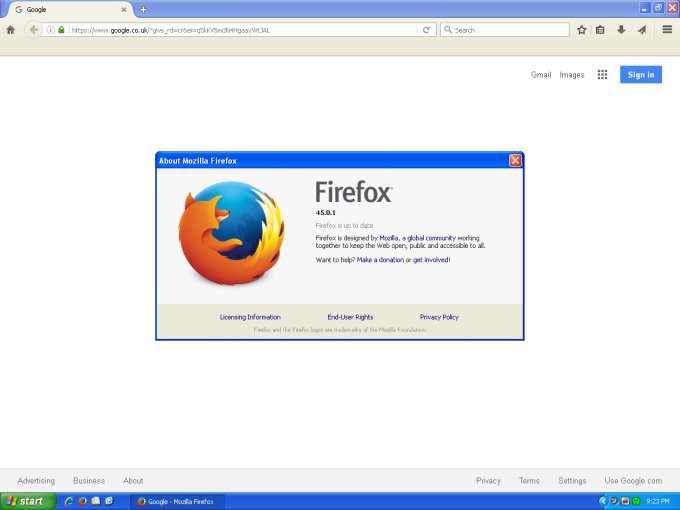Open a new tab with plus
Viewport: 680px width, 510px height.
(144, 9)
